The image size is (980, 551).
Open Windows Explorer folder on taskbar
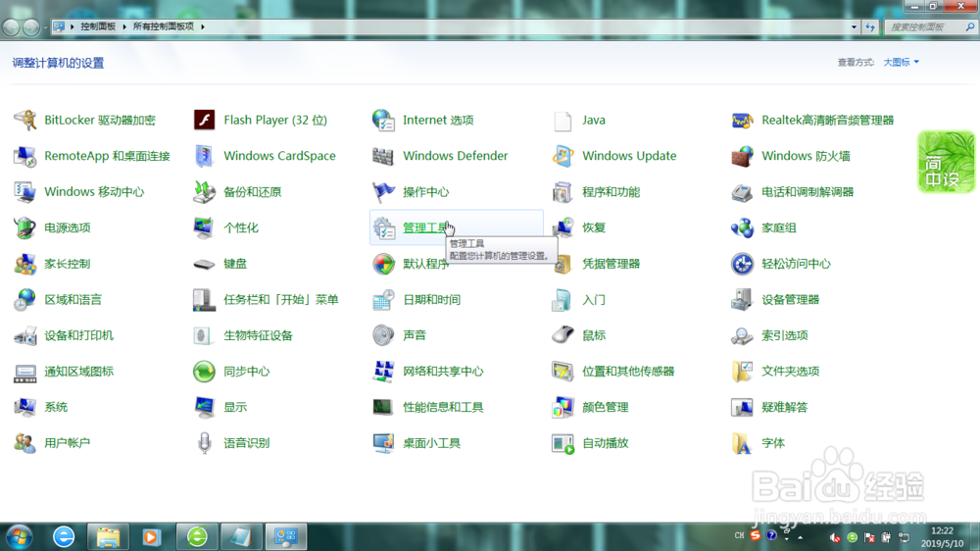[x=108, y=536]
